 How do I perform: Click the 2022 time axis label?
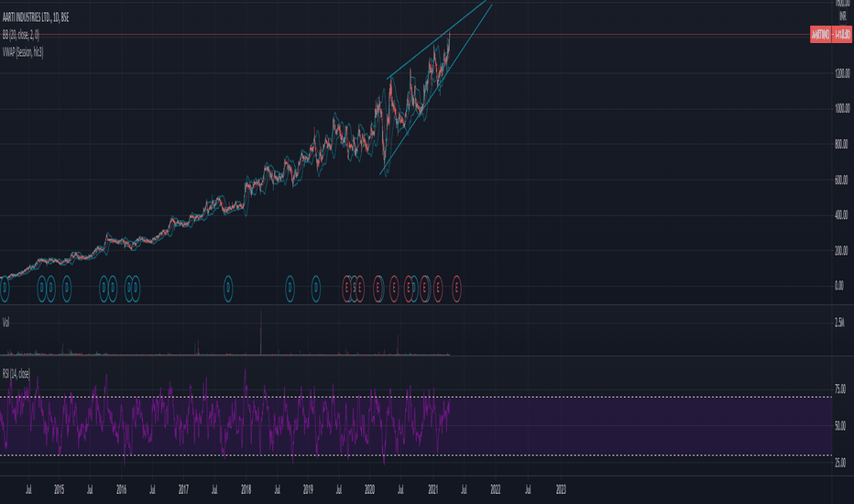tap(495, 490)
